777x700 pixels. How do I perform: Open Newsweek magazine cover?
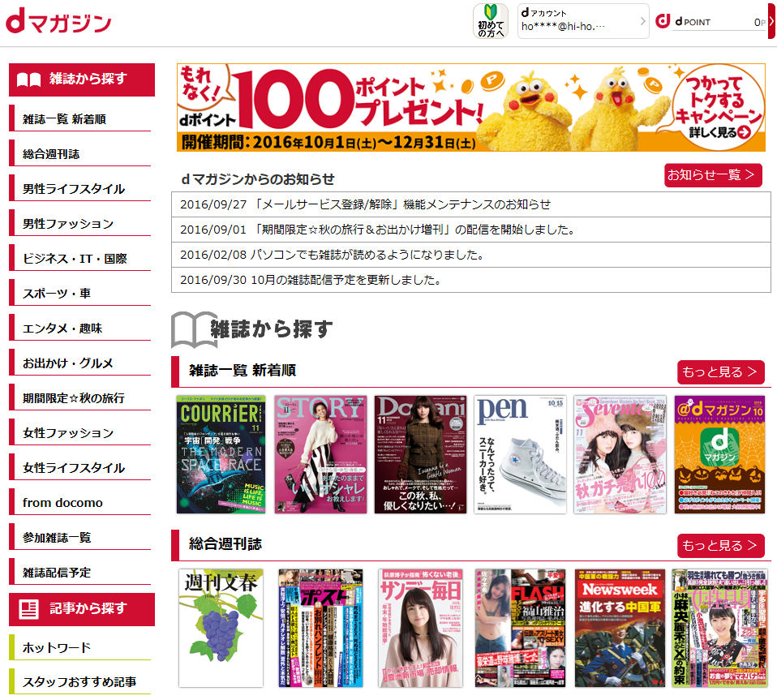click(x=620, y=628)
